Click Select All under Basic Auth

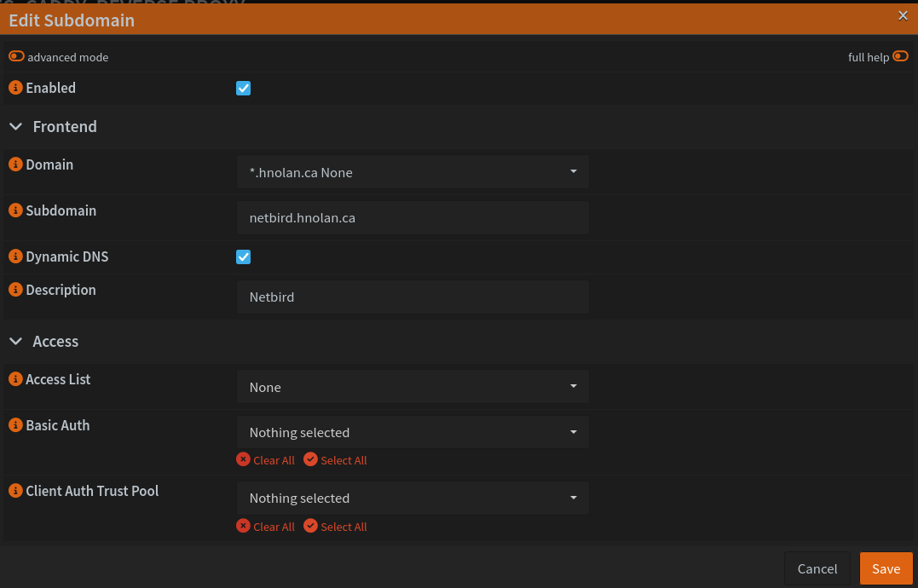click(335, 460)
